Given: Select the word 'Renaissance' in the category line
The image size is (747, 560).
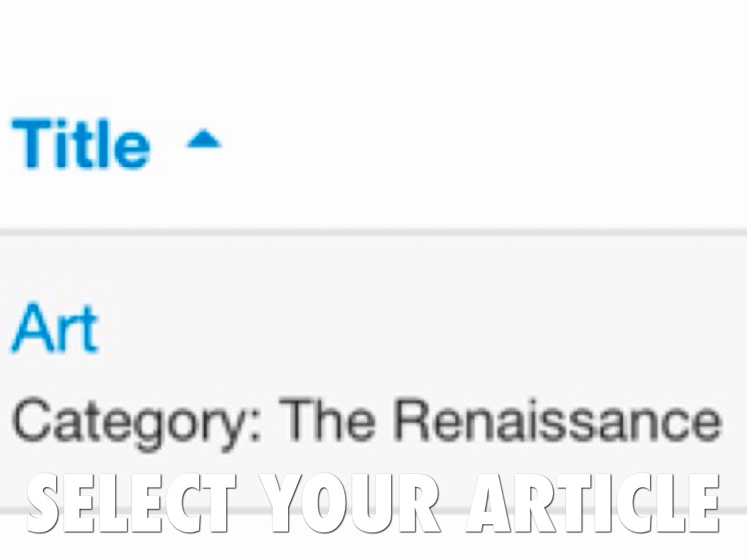Looking at the screenshot, I should 557,421.
